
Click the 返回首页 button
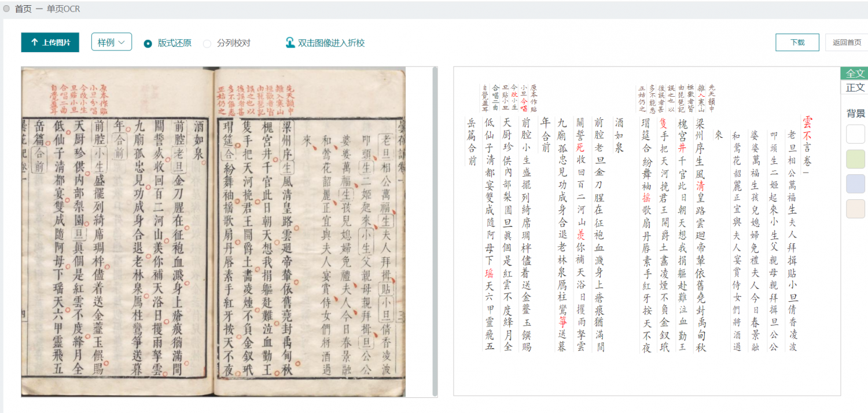tap(846, 42)
